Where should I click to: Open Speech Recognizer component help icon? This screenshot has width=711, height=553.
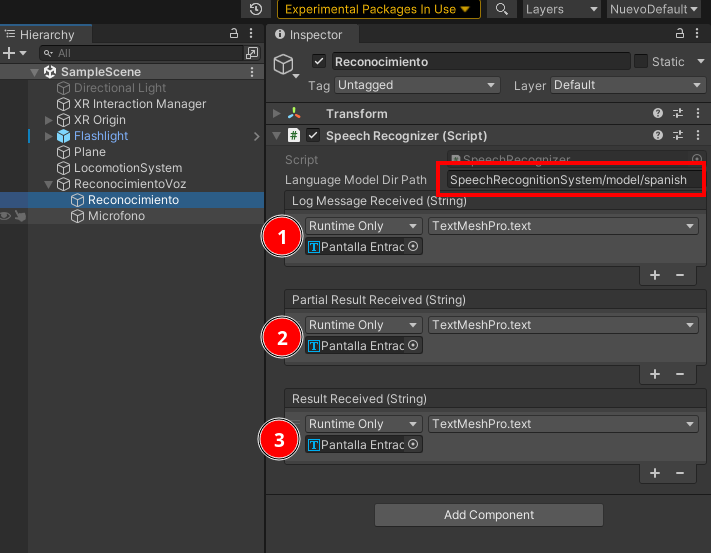point(658,135)
